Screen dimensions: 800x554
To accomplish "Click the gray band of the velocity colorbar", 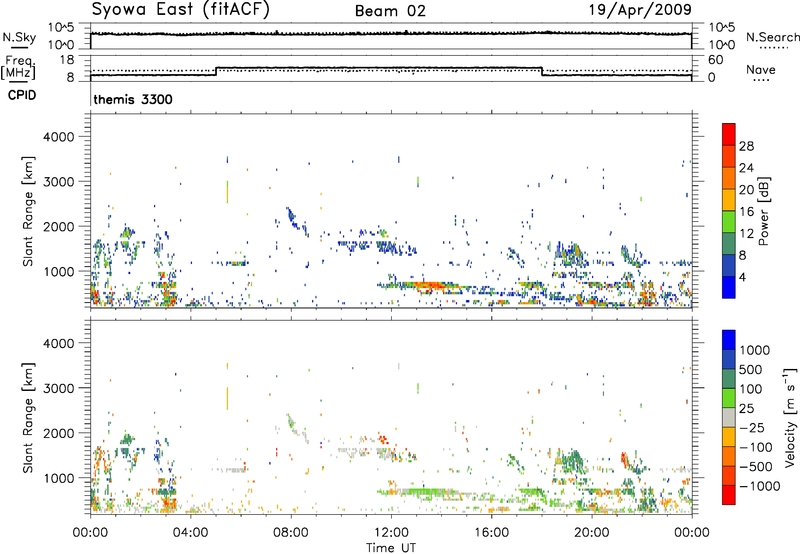I will pos(729,418).
